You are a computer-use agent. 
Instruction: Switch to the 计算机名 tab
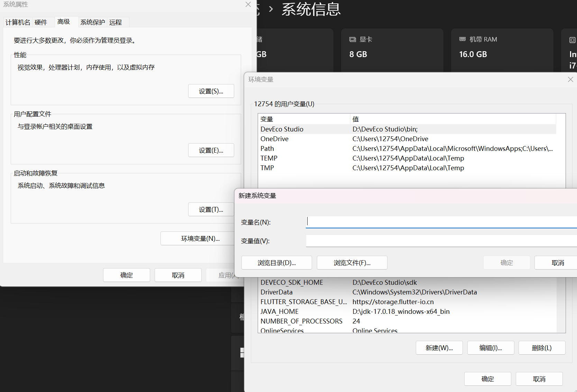tap(18, 22)
